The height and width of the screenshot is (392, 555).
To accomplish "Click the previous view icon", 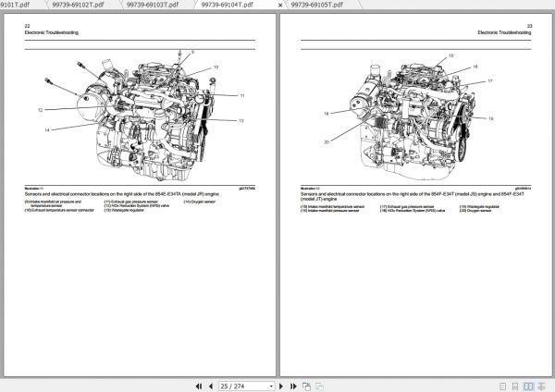I will click(306, 386).
